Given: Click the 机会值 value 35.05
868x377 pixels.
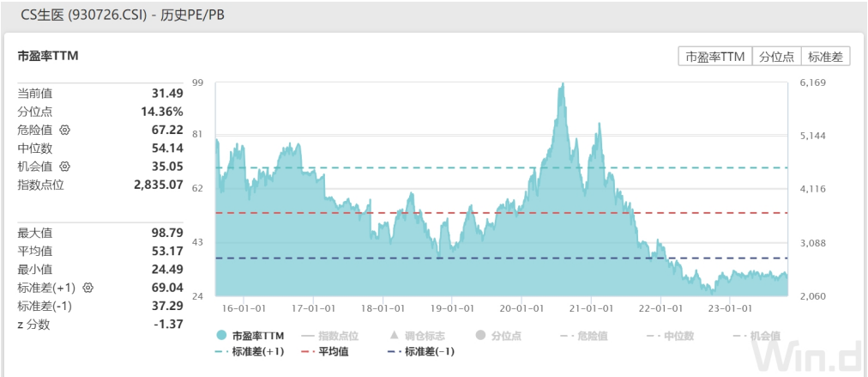Looking at the screenshot, I should pos(168,167).
